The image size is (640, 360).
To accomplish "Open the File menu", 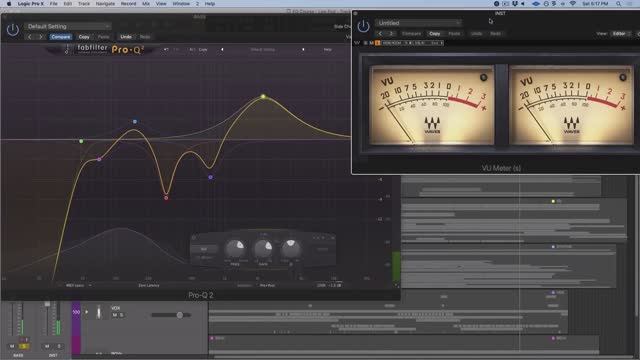I will point(53,4).
